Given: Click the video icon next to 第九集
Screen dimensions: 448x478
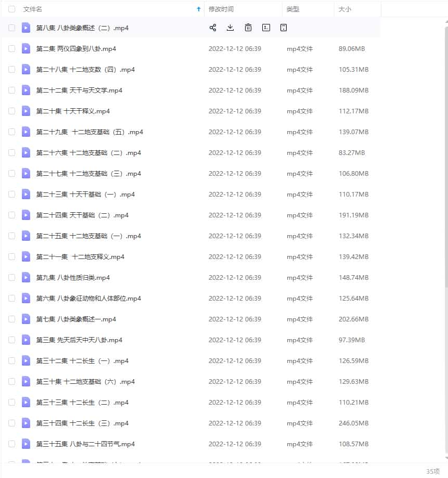Looking at the screenshot, I should click(x=26, y=277).
